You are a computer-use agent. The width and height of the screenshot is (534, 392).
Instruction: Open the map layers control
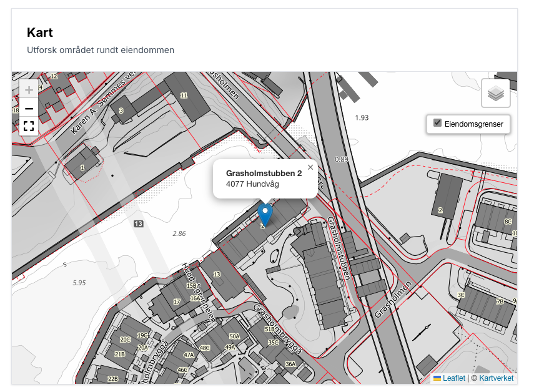(x=495, y=94)
